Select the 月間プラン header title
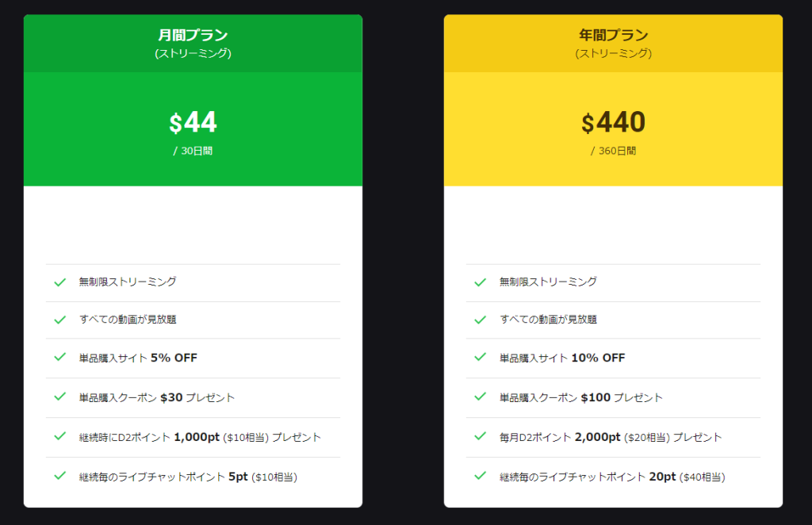812x525 pixels. pos(193,36)
